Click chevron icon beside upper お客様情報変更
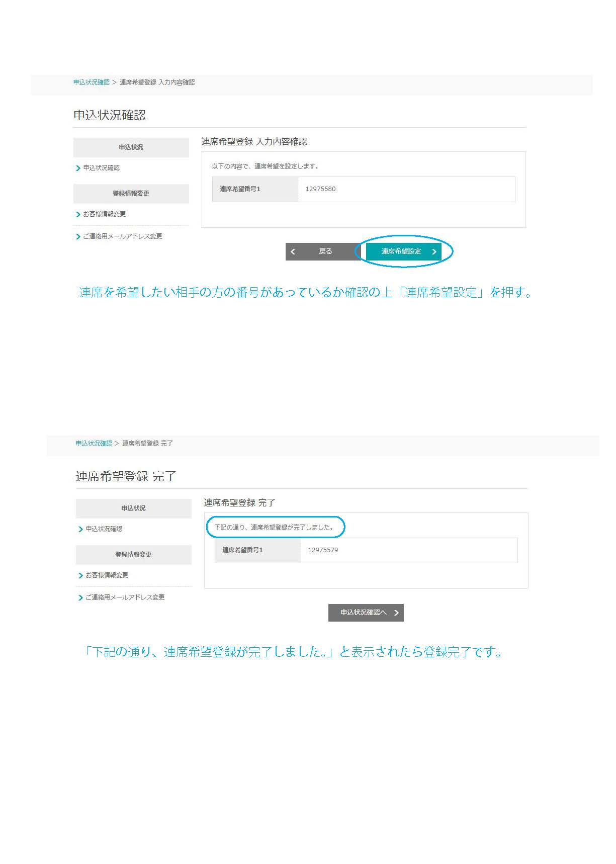Viewport: 616px width, 864px height. (x=78, y=215)
